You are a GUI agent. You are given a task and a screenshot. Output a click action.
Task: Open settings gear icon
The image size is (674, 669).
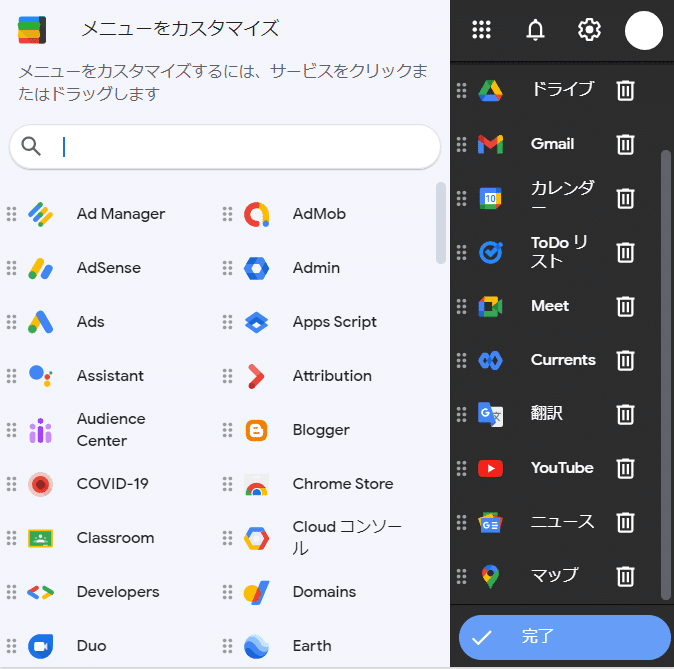tap(589, 30)
